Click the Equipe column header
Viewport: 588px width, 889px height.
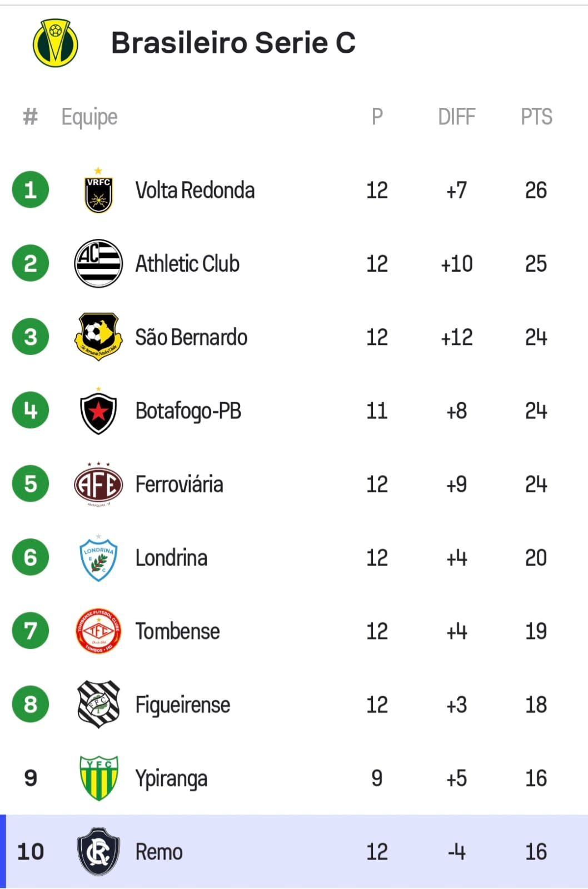89,117
